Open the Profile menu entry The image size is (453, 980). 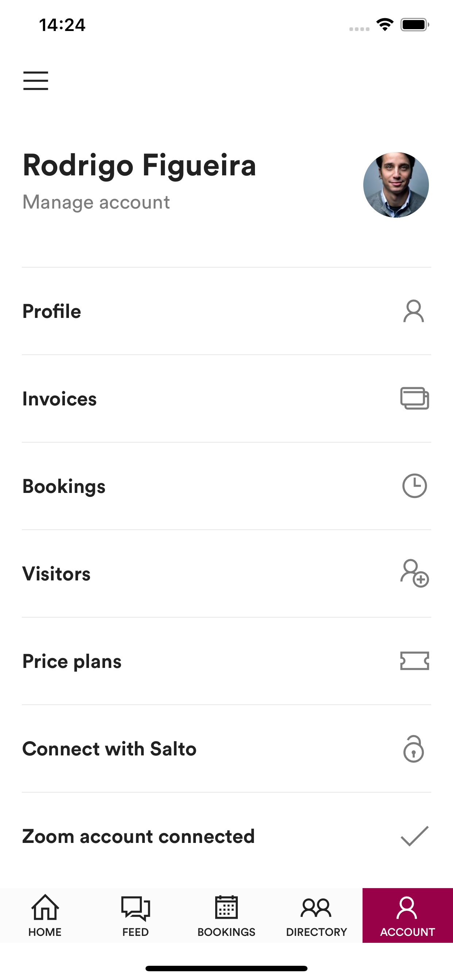[x=226, y=311]
